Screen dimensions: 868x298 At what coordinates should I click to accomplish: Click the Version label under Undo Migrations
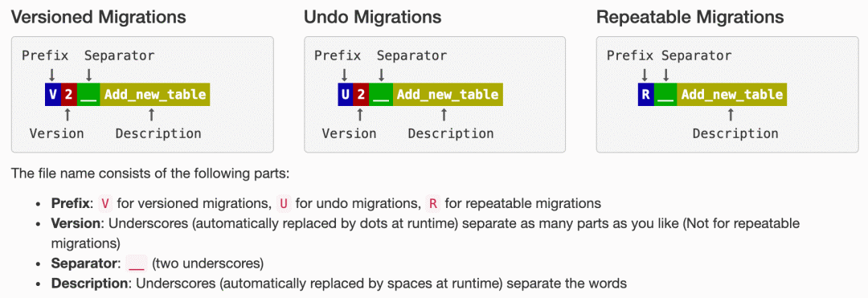350,133
